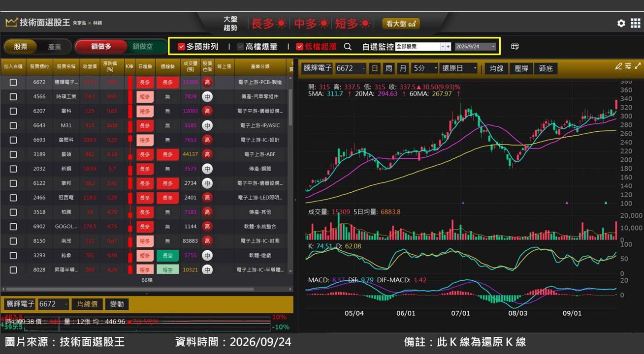Select the 股票 tab
Viewport: 644px width, 354px height.
pyautogui.click(x=21, y=47)
